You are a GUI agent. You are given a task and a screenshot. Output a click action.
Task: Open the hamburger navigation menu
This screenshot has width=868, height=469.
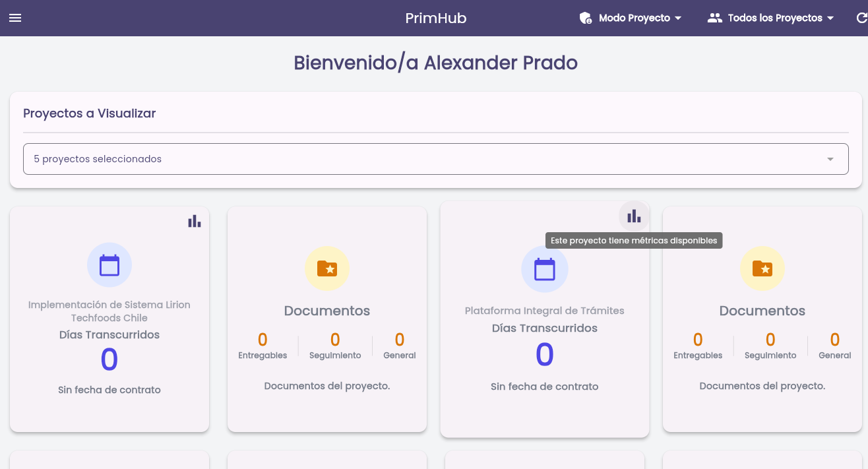pos(15,18)
